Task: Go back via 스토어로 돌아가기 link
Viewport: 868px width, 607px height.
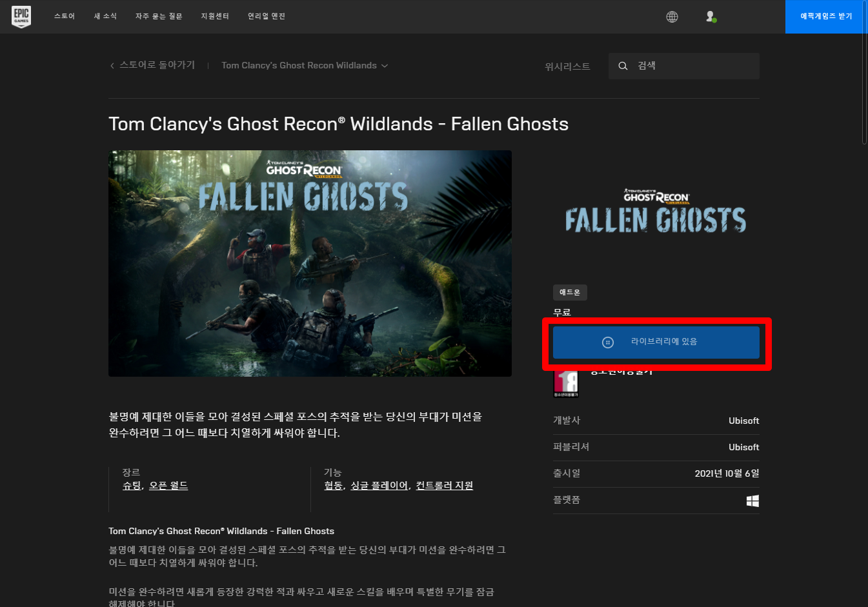Action: point(157,65)
